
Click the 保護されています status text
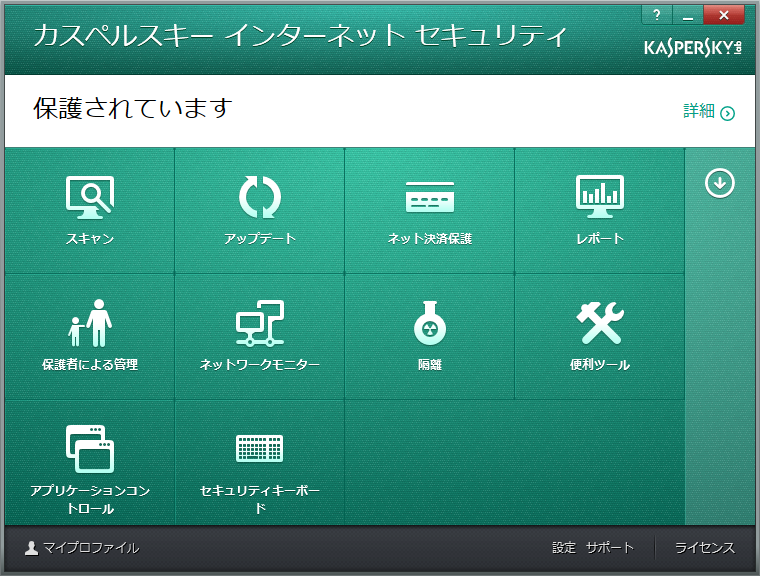[x=133, y=108]
